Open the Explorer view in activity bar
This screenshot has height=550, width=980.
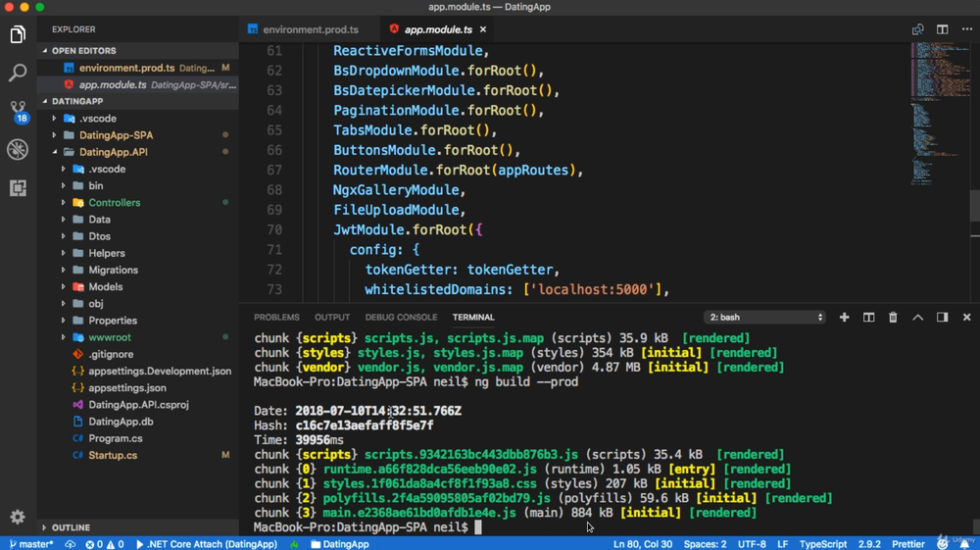(18, 34)
